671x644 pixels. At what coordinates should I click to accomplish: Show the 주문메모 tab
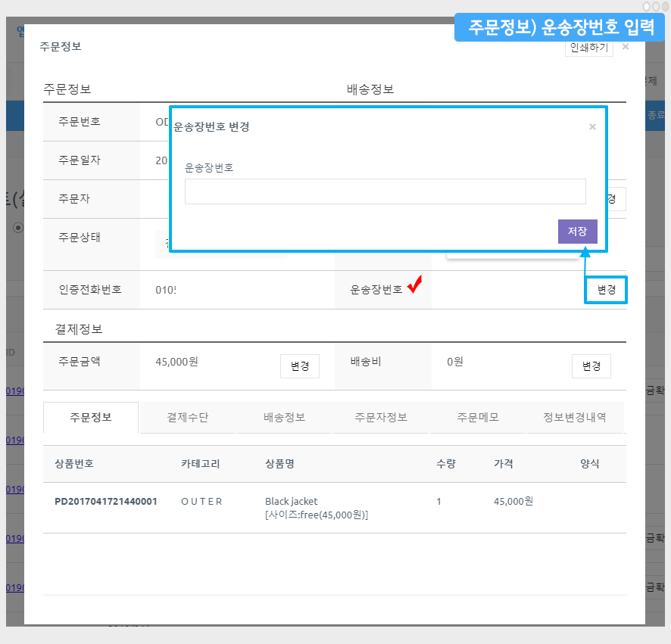click(477, 417)
